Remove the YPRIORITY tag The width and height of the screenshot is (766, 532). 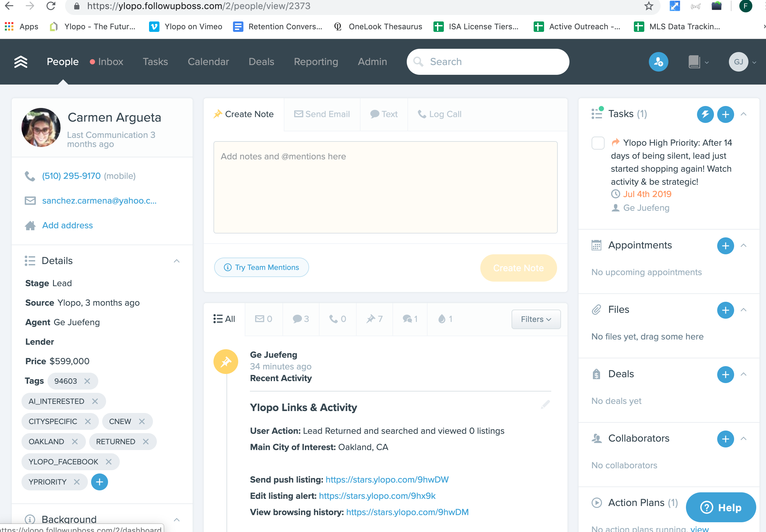[x=77, y=482]
